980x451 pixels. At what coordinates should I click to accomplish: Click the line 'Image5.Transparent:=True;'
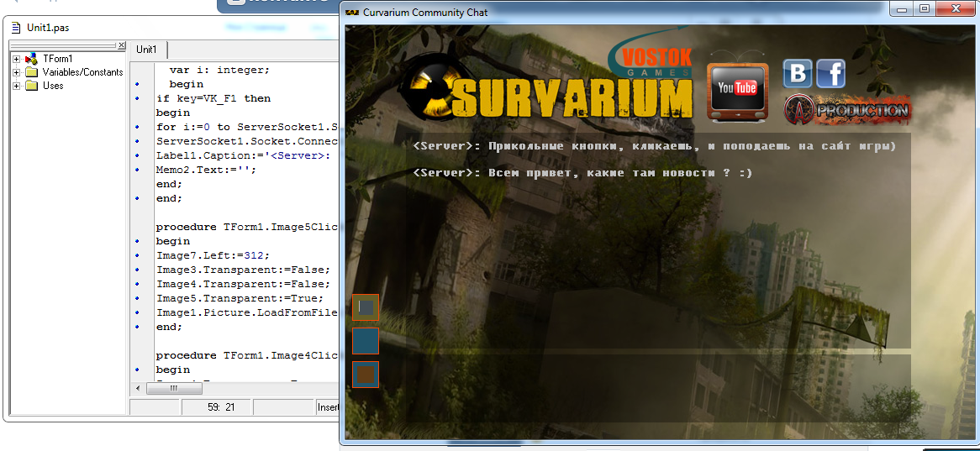click(240, 299)
